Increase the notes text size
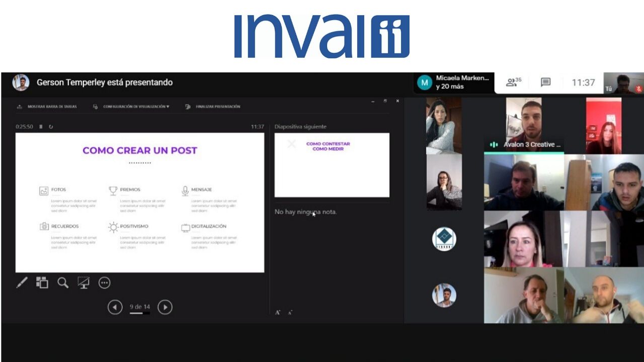Image resolution: width=644 pixels, height=362 pixels. (x=278, y=312)
